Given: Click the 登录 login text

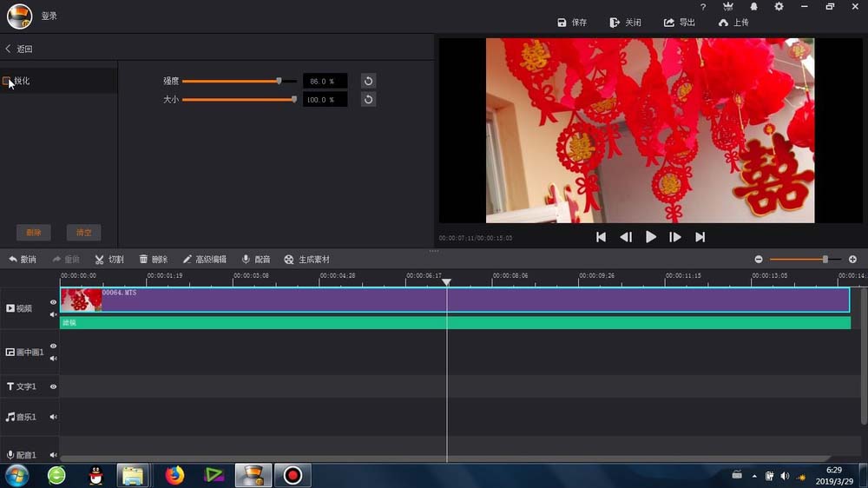Looking at the screenshot, I should (x=49, y=16).
